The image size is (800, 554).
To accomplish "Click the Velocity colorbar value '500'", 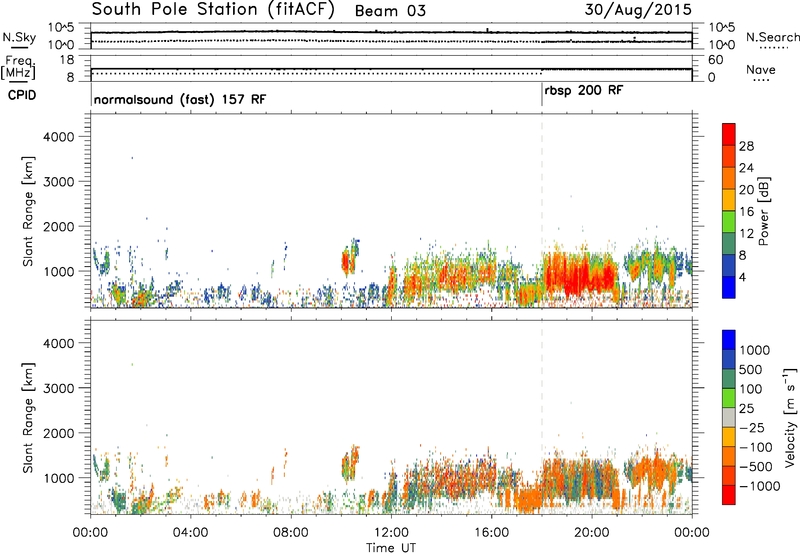I will pyautogui.click(x=750, y=369).
